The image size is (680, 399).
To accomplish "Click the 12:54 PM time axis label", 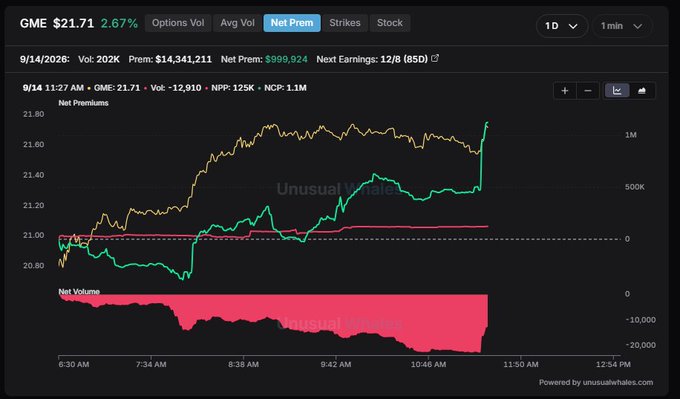I will [x=613, y=364].
